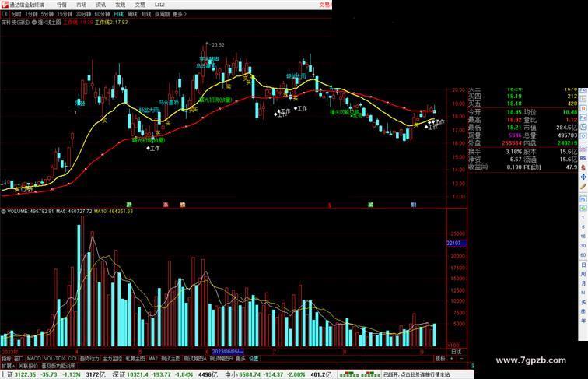Select sidebar 月 monthly button

click(583, 283)
